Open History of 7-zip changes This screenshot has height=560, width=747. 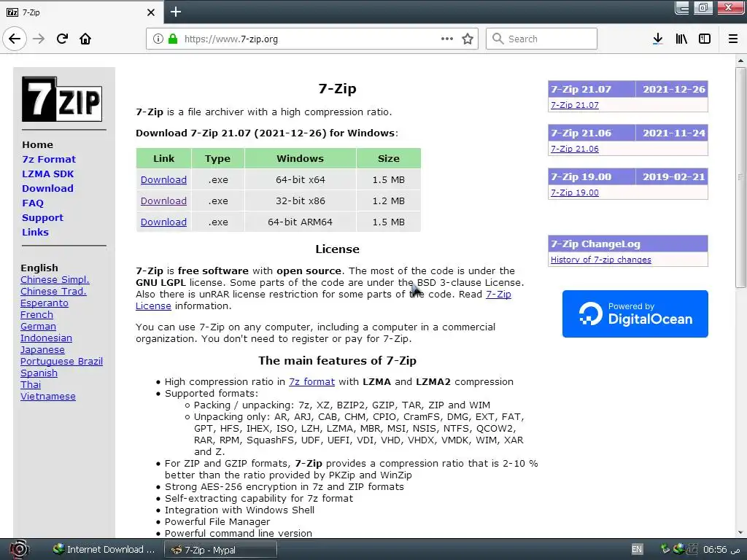coord(601,260)
